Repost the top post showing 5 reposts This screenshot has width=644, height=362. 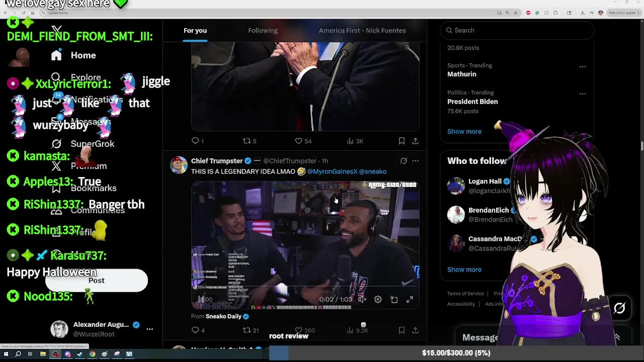pyautogui.click(x=250, y=141)
